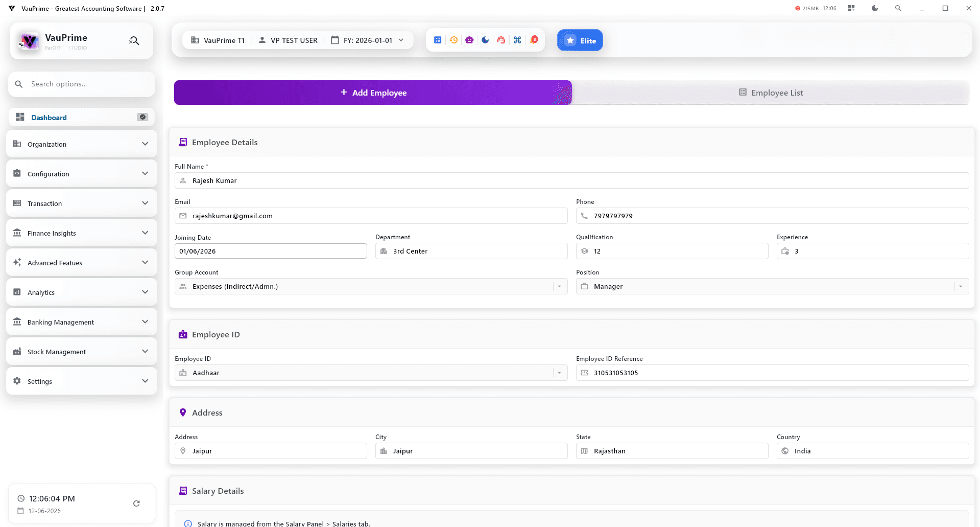Click the Joining Date field

point(271,251)
